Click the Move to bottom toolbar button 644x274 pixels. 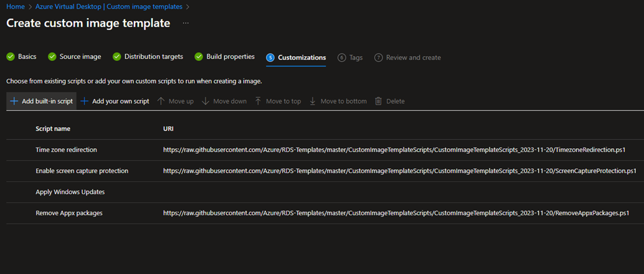pos(338,101)
